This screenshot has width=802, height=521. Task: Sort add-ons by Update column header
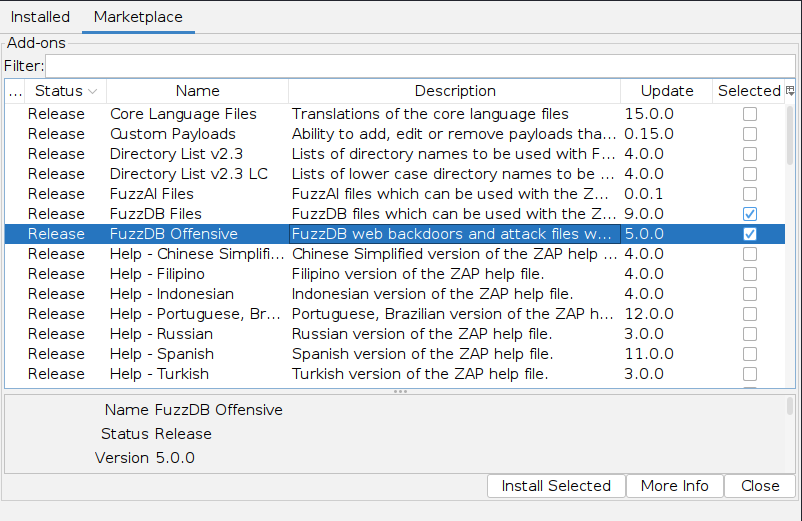pos(666,91)
